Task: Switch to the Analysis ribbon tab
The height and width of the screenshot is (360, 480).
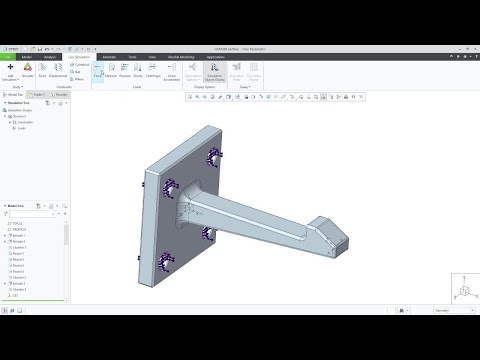Action: pyautogui.click(x=50, y=57)
